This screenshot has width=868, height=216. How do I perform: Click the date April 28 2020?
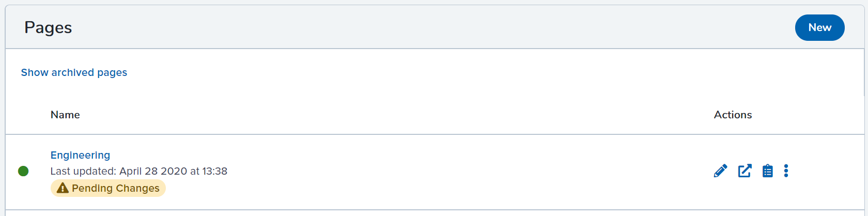pos(153,171)
